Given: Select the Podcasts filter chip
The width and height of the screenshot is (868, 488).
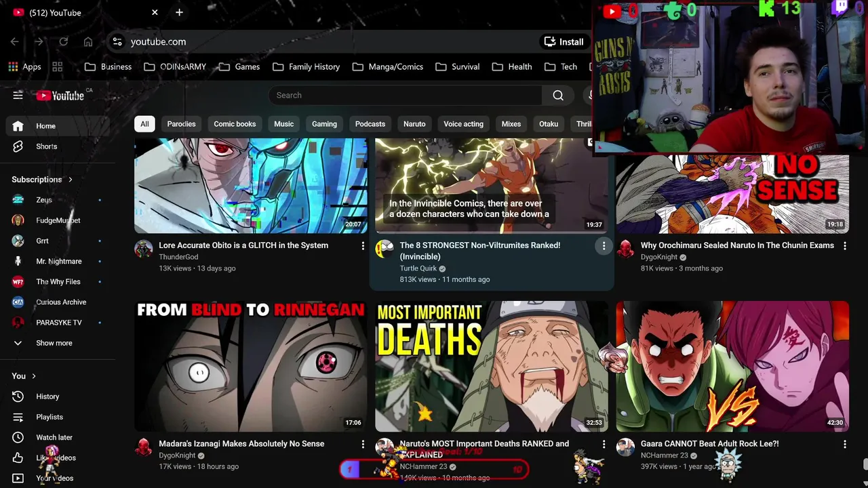Looking at the screenshot, I should pos(370,124).
